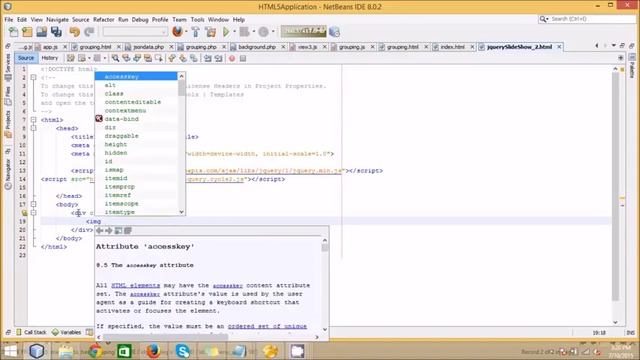The height and width of the screenshot is (360, 640).
Task: Click the back arrow in documentation popup
Action: pos(99,231)
